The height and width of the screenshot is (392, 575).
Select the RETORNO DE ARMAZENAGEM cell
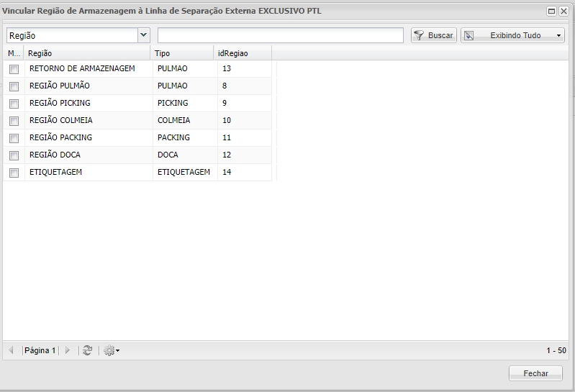coord(89,68)
